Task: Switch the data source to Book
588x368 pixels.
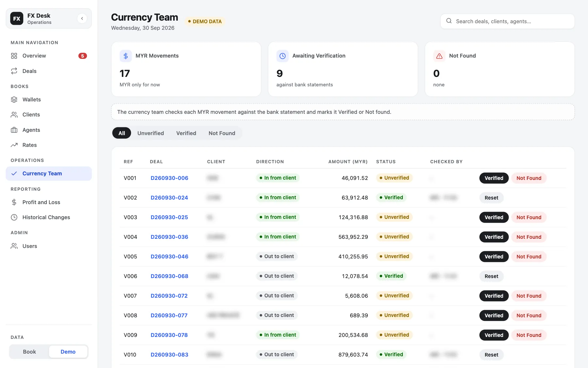Action: click(29, 352)
